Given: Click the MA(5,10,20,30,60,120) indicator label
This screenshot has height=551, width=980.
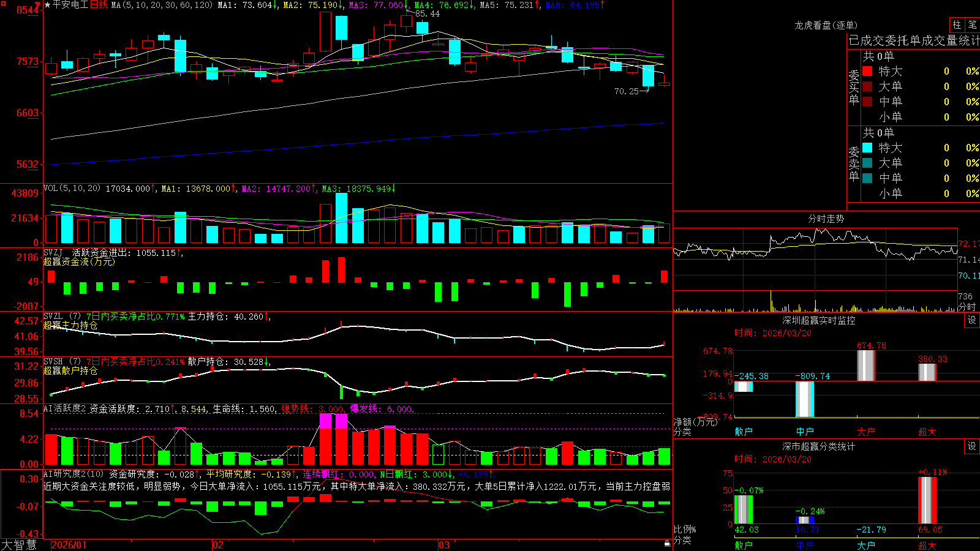Looking at the screenshot, I should (162, 5).
